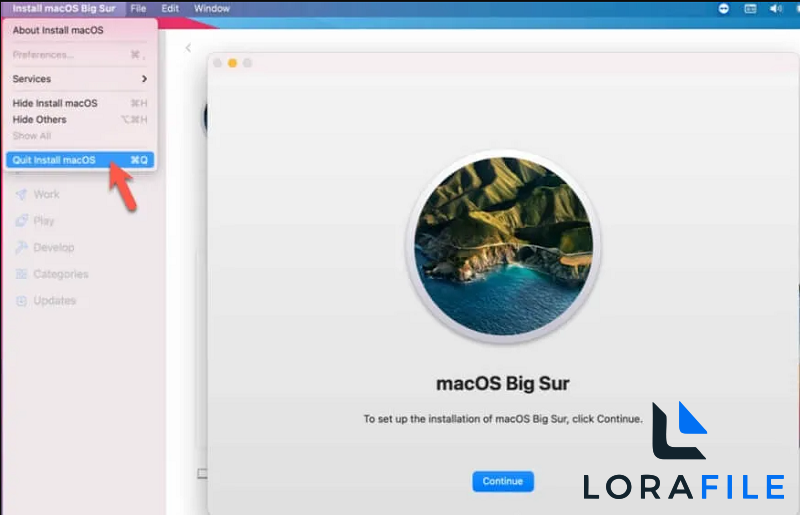Minimize installer window with yellow button
The width and height of the screenshot is (800, 515).
(x=232, y=63)
